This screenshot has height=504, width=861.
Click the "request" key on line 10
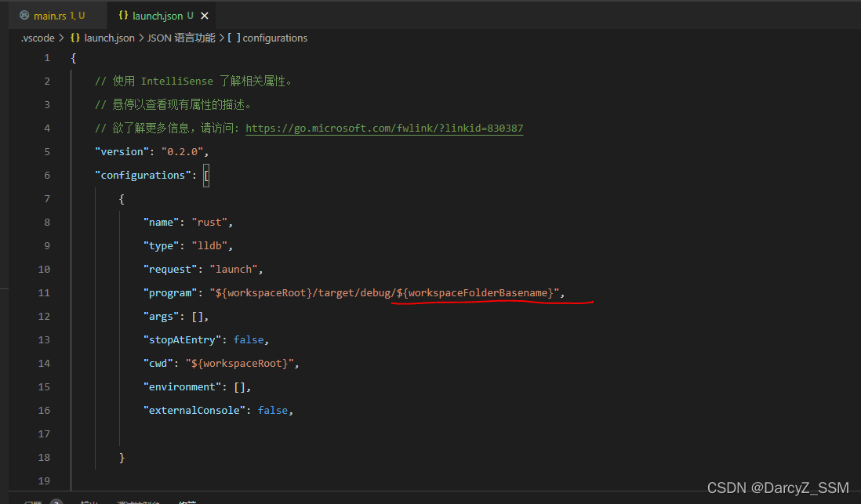(x=170, y=270)
